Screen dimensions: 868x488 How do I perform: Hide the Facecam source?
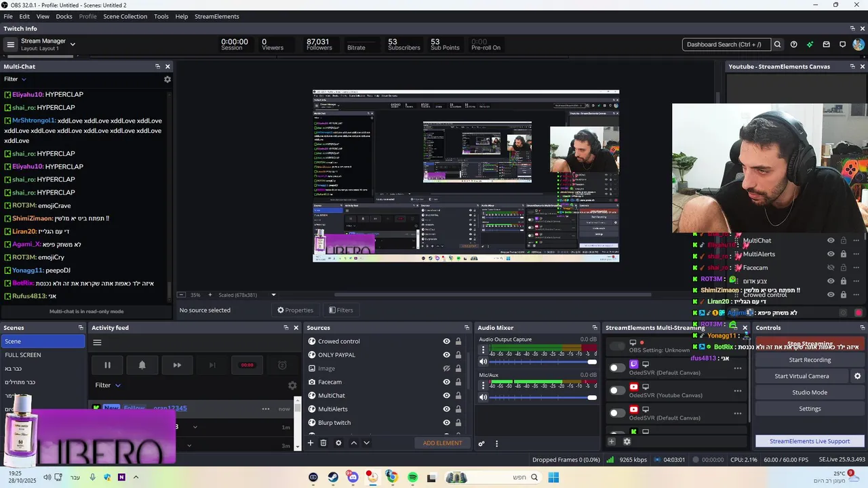(x=446, y=382)
